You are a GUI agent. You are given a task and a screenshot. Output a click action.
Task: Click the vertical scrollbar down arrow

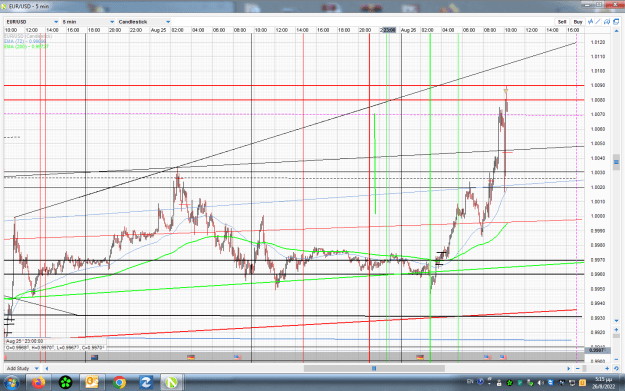click(x=616, y=320)
